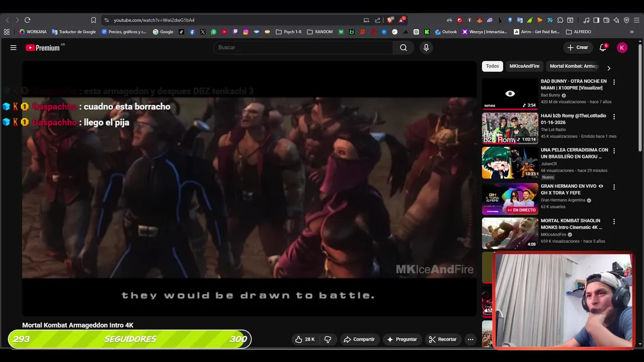Image resolution: width=644 pixels, height=362 pixels.
Task: Open the WORKANA bookmark
Action: (x=33, y=32)
